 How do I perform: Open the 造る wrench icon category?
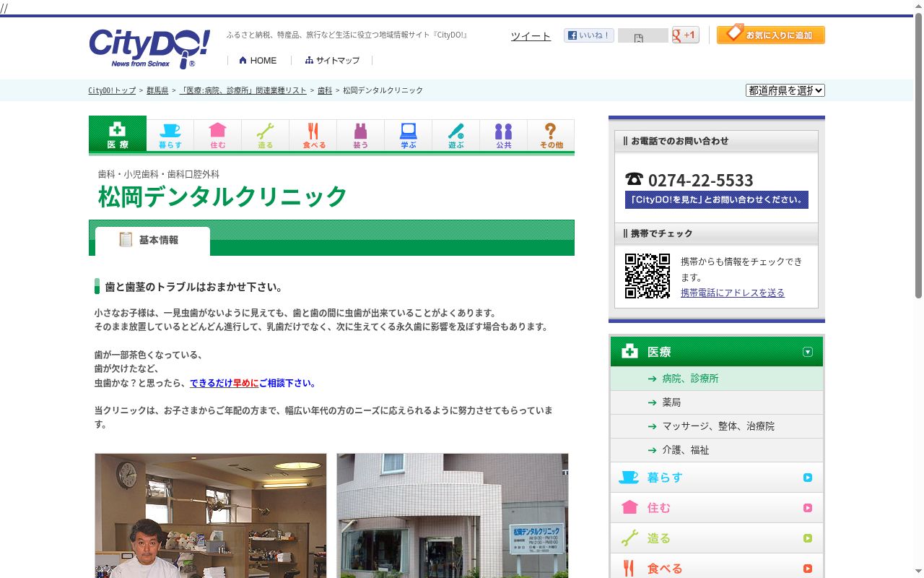coord(266,135)
